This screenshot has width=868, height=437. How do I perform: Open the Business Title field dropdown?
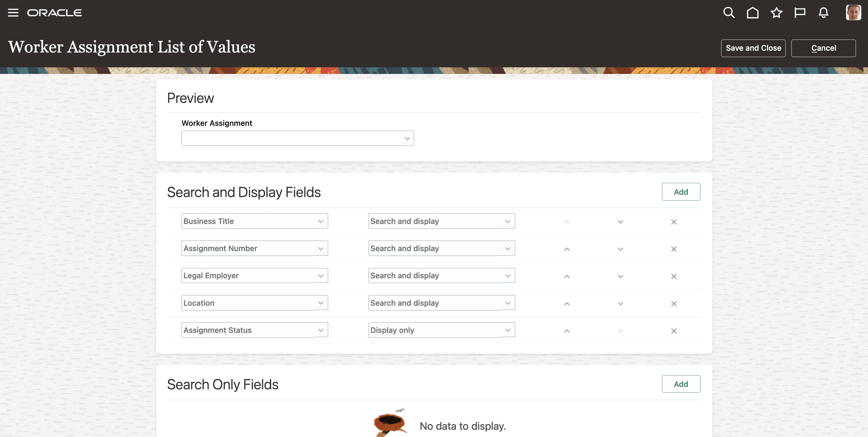[320, 222]
